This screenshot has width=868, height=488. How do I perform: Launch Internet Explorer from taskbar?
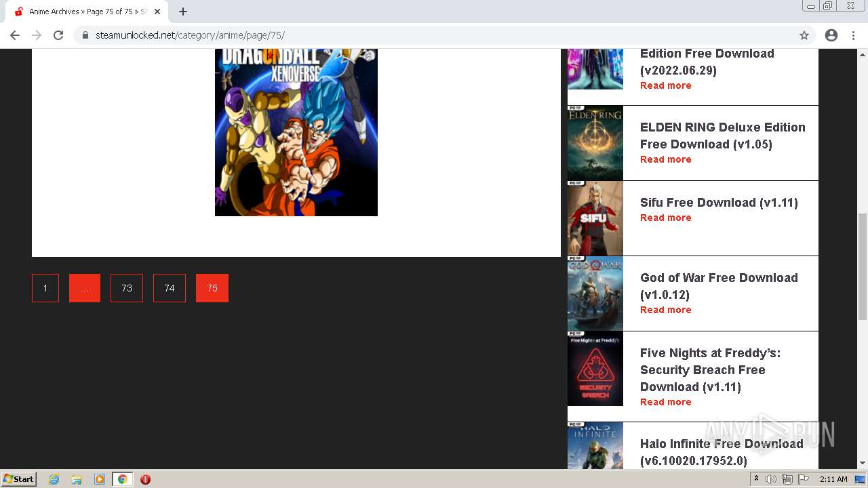54,479
